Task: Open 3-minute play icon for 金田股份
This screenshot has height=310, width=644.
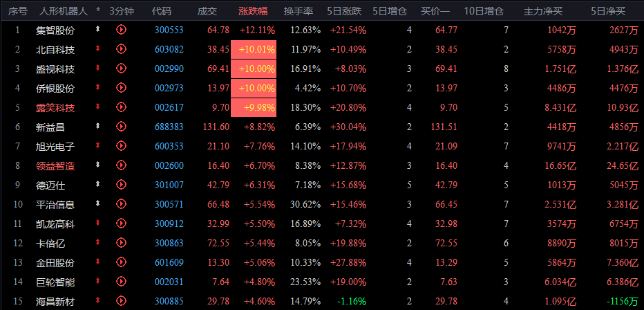Action: click(x=121, y=262)
